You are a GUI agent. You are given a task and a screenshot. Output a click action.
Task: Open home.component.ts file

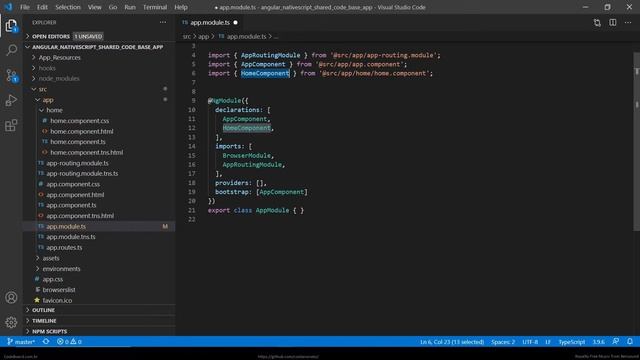[99, 142]
